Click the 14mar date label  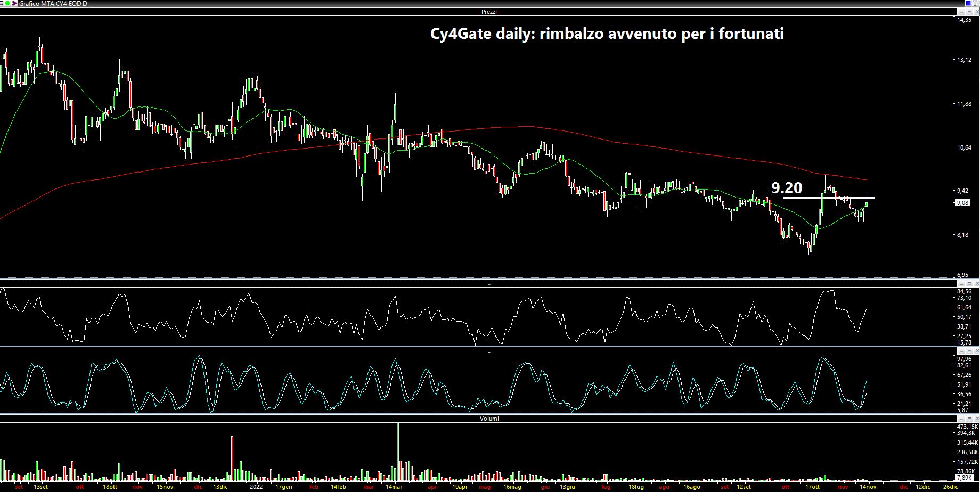pos(394,487)
